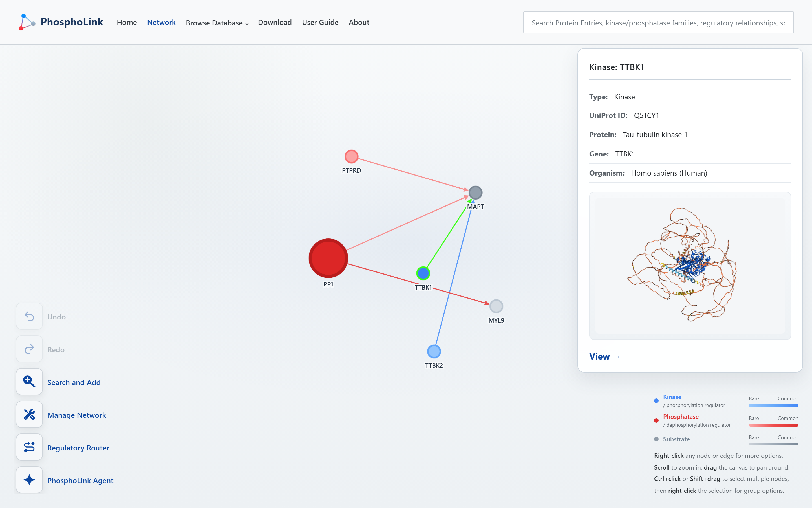The height and width of the screenshot is (508, 812).
Task: Click the red Phosphatase legend dot
Action: click(656, 420)
